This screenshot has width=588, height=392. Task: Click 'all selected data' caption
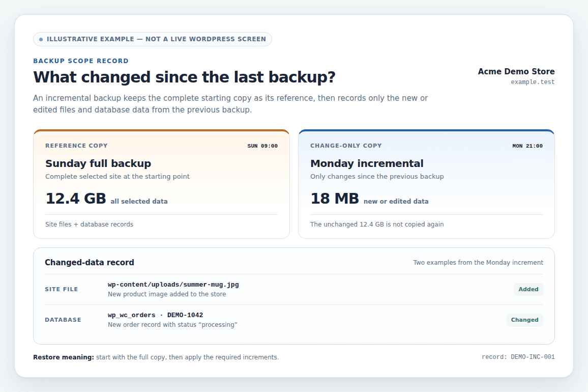139,201
